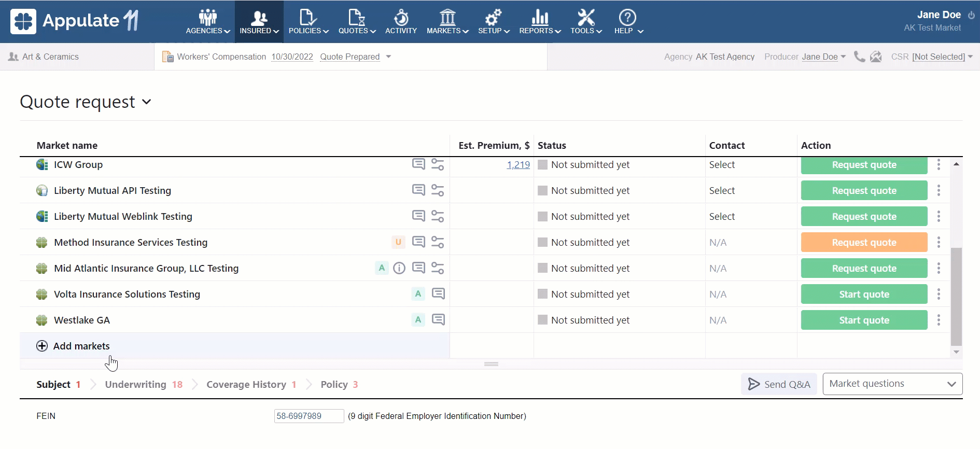
Task: Request quote from ICW Group
Action: (864, 165)
